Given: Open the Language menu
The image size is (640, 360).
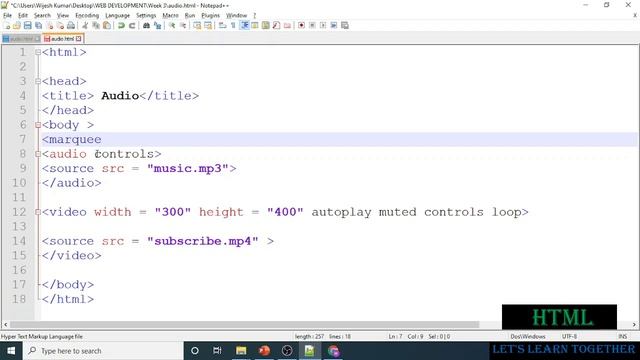Looking at the screenshot, I should pos(117,15).
